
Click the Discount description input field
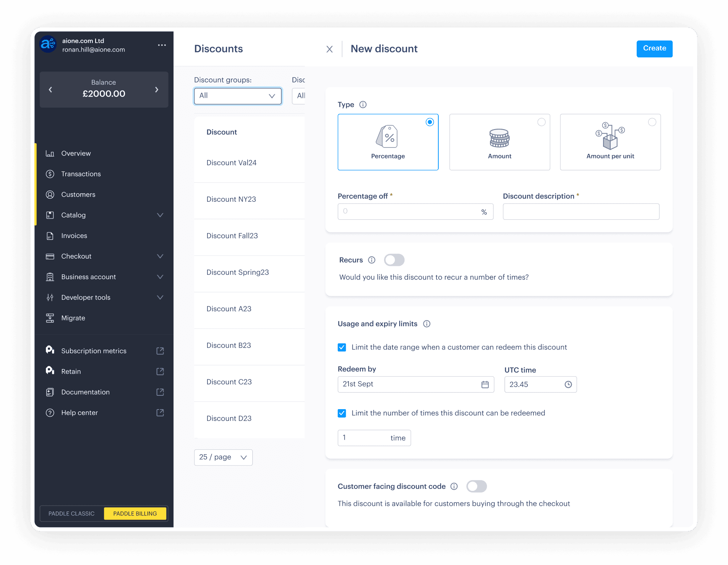(x=581, y=212)
